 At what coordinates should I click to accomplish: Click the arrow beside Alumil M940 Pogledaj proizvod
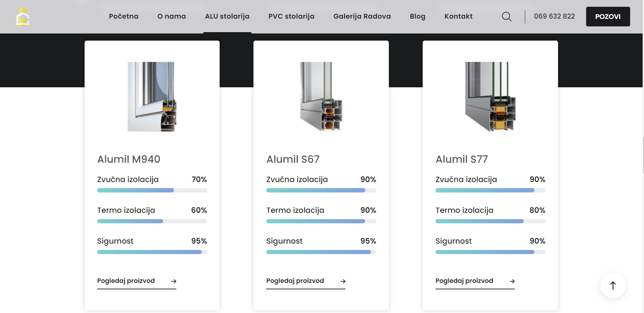point(174,281)
